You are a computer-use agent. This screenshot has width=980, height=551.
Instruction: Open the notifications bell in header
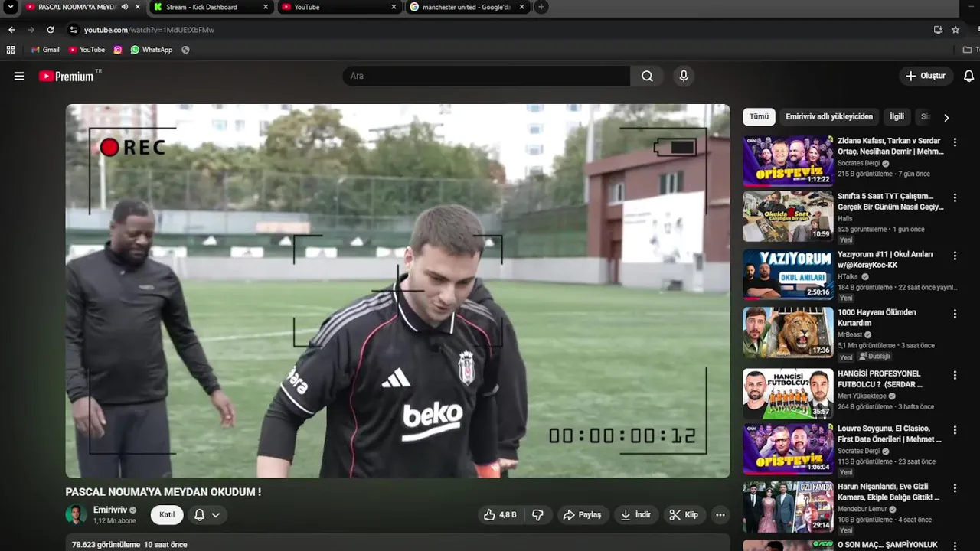pos(969,76)
